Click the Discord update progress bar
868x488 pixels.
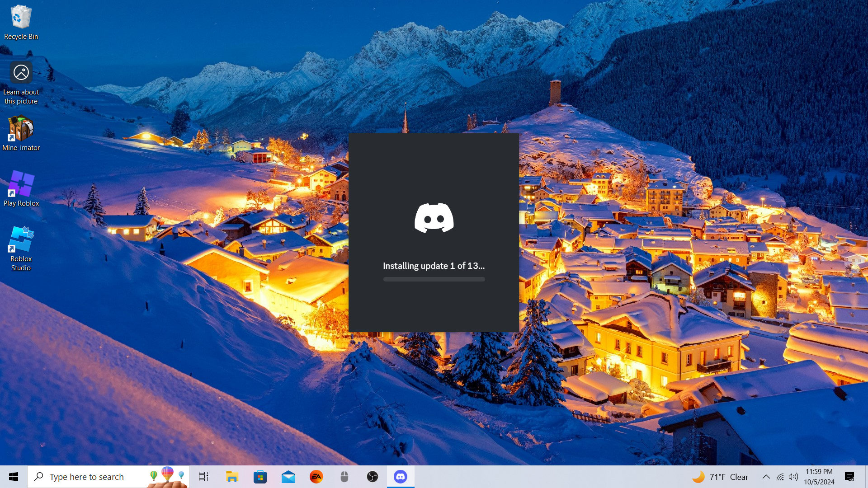pos(434,279)
